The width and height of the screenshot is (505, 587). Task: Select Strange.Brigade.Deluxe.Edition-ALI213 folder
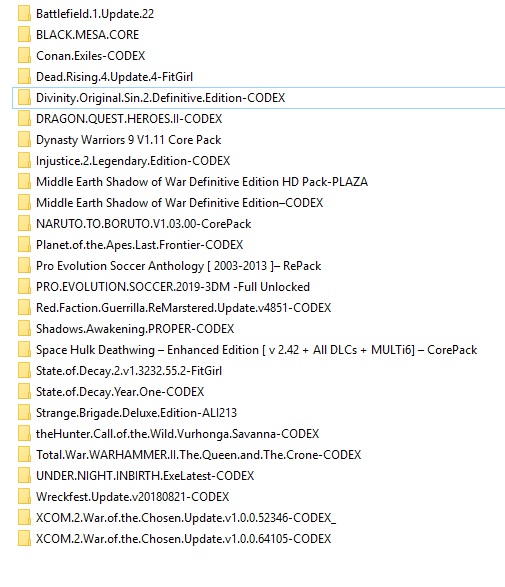[136, 413]
